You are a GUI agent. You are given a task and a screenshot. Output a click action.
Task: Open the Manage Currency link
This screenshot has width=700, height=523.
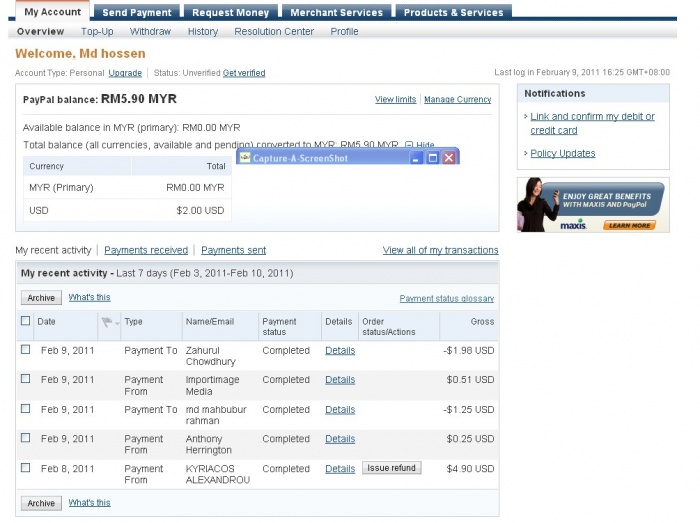coord(458,100)
